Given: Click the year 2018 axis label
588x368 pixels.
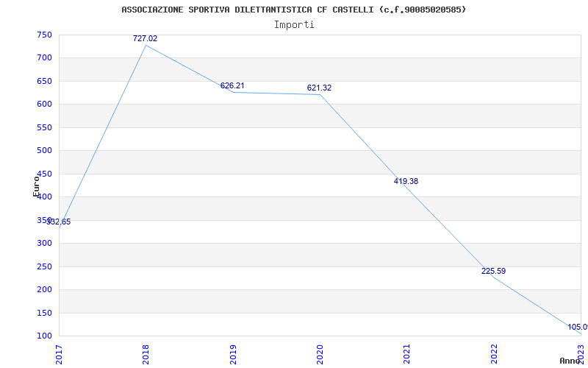Looking at the screenshot, I should tap(146, 355).
